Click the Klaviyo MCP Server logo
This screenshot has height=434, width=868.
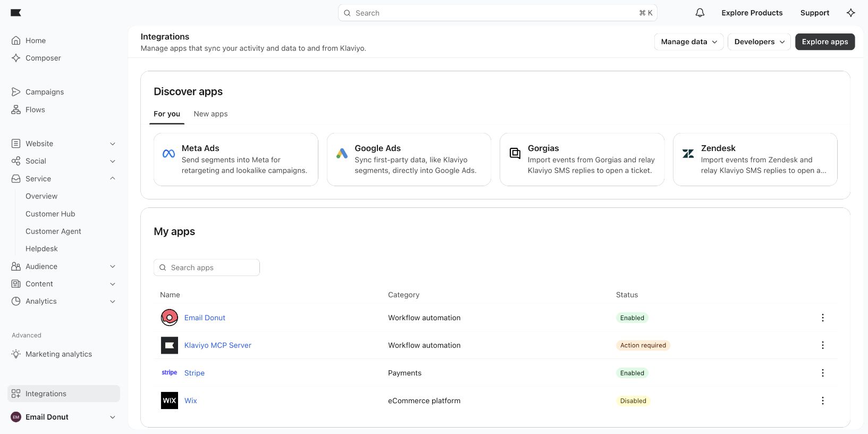tap(170, 345)
